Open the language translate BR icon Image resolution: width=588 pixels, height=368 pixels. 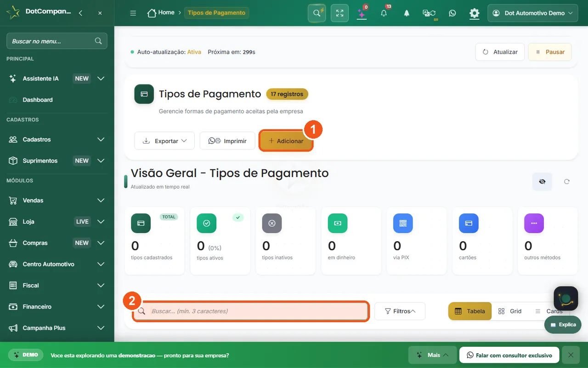(x=430, y=13)
